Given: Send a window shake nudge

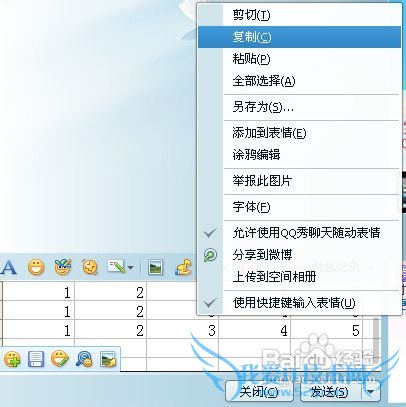Looking at the screenshot, I should coord(90,267).
